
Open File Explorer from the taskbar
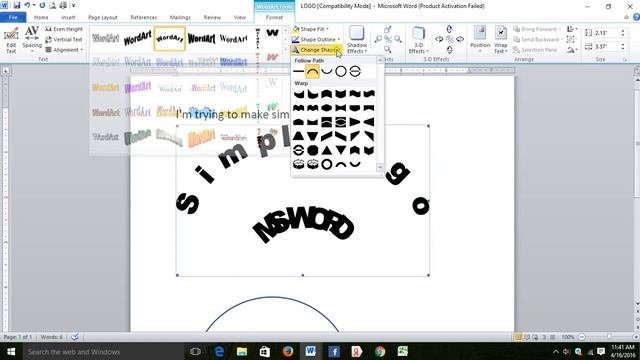(242, 351)
